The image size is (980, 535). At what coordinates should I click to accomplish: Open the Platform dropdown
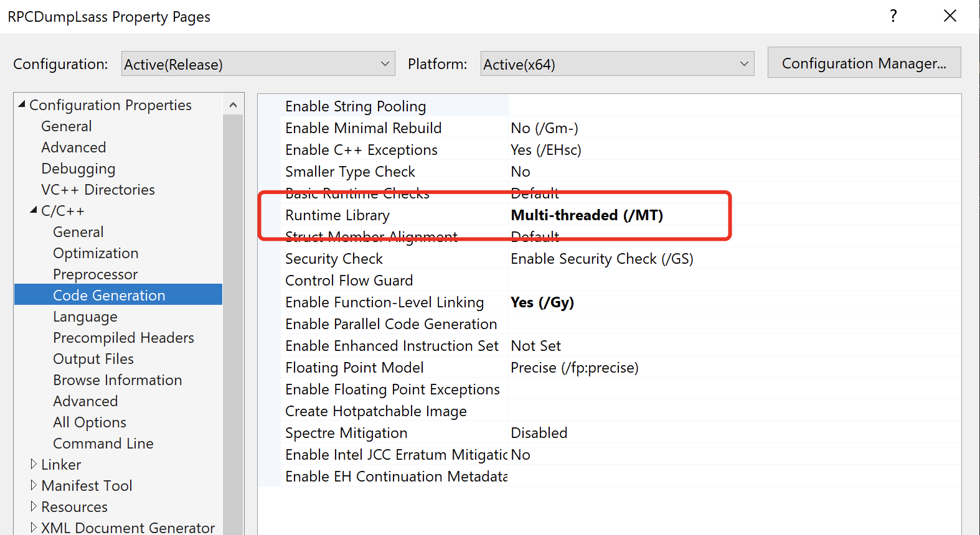click(x=616, y=64)
